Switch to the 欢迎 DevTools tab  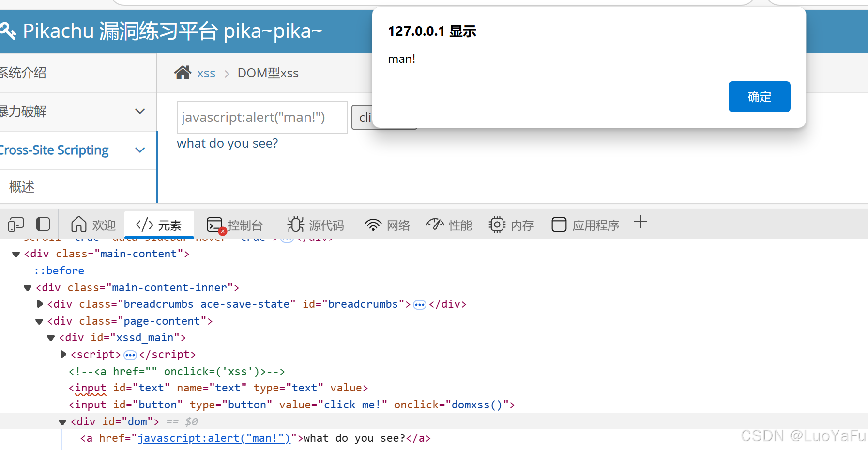coord(93,225)
